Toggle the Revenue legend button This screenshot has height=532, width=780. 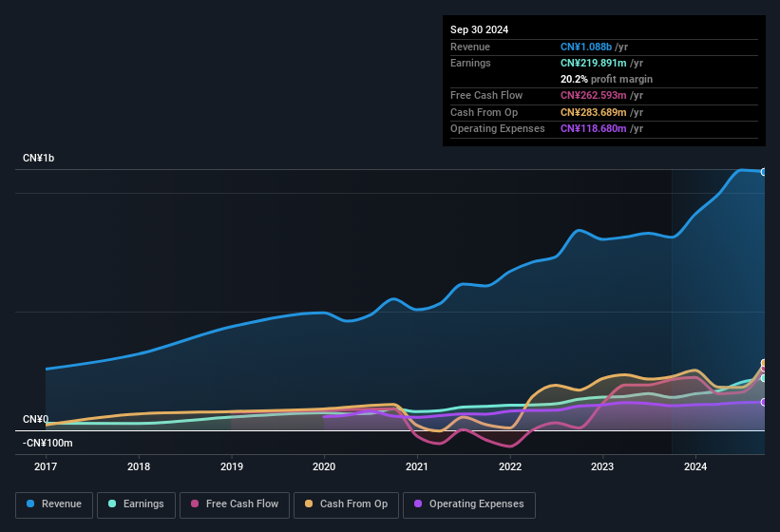coord(54,504)
